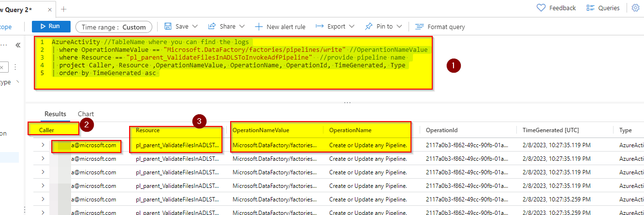The image size is (644, 215).
Task: Sort by the Resource column header
Action: tap(147, 130)
